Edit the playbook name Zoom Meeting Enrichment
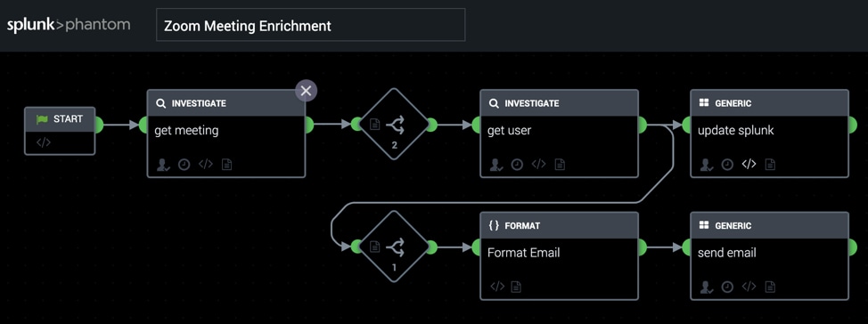Viewport: 868px width, 324px height. (310, 25)
